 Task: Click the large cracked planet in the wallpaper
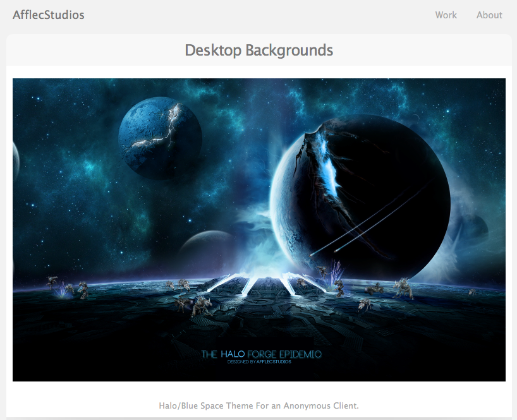click(360, 189)
